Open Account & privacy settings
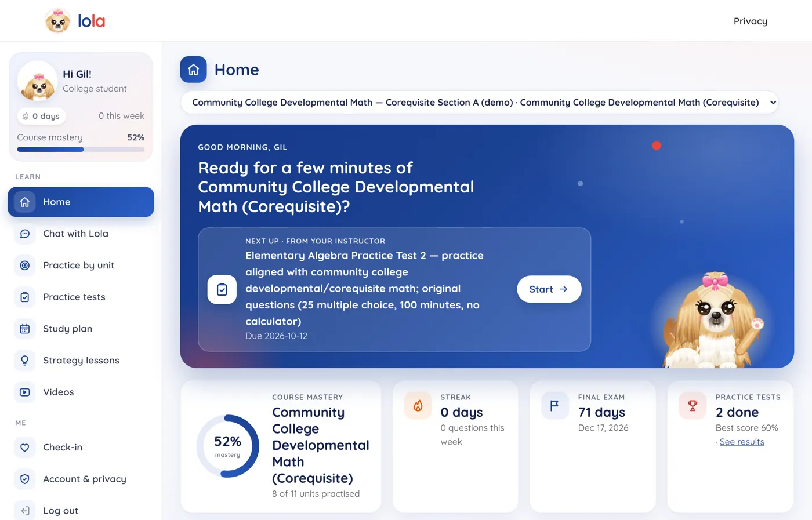 click(x=81, y=479)
